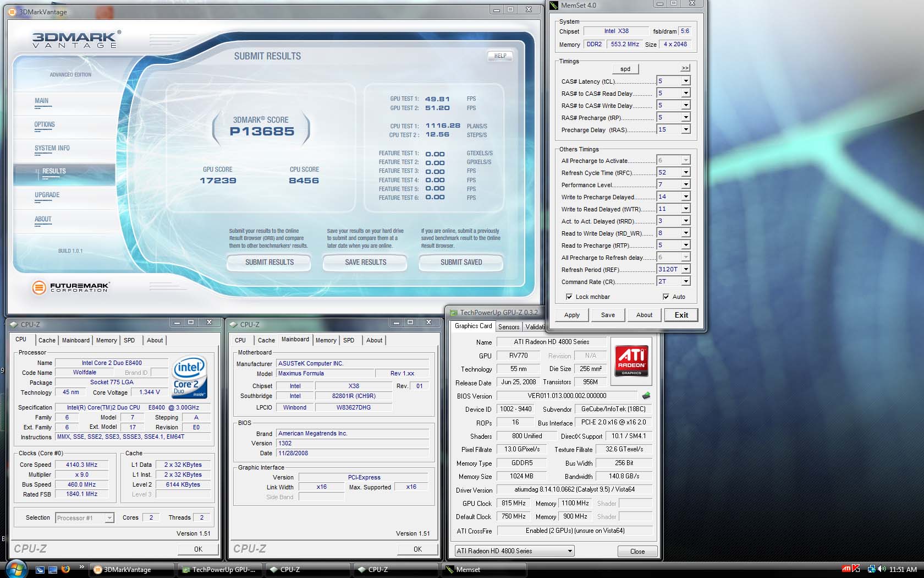Click the GPU Clock 815 MHz field
The image size is (924, 578).
pos(514,503)
